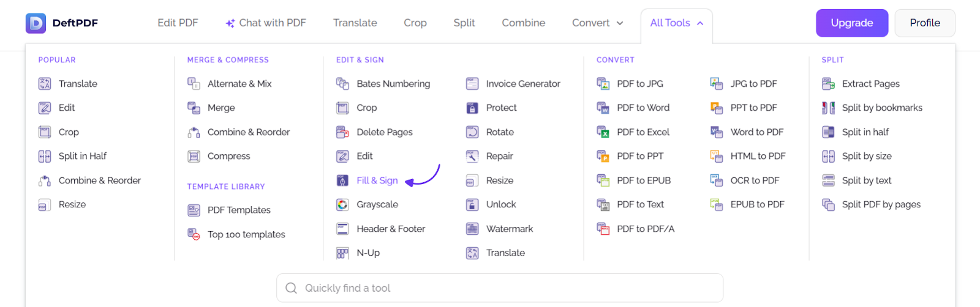Click the Protect lock icon

tap(472, 108)
